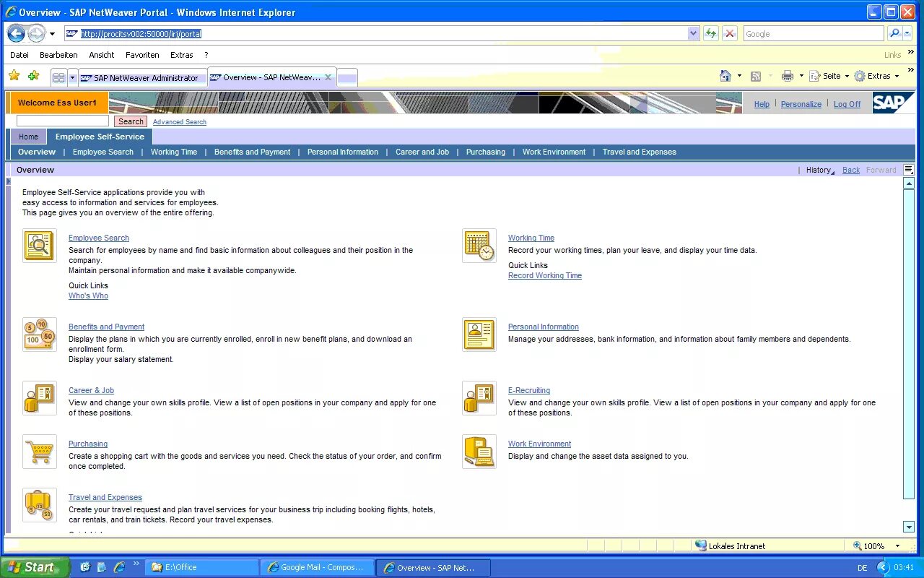
Task: Open the Favoriten menu
Action: coord(142,55)
